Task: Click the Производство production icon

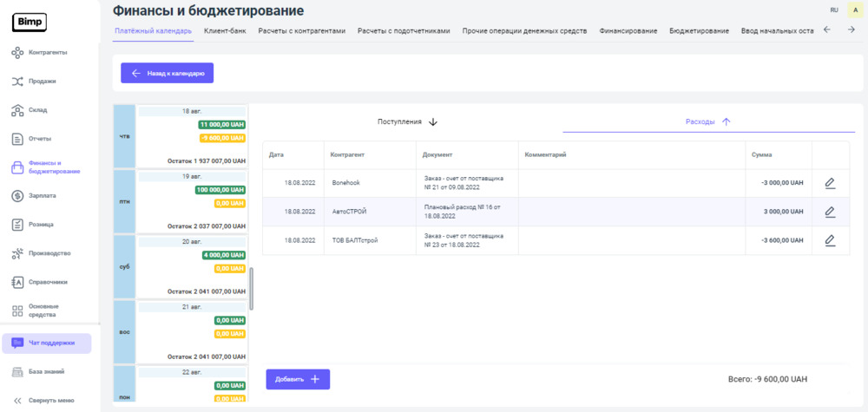Action: tap(17, 253)
